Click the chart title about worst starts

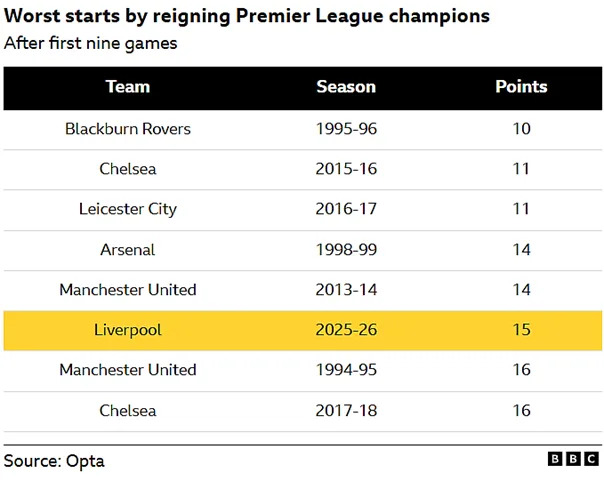click(247, 17)
